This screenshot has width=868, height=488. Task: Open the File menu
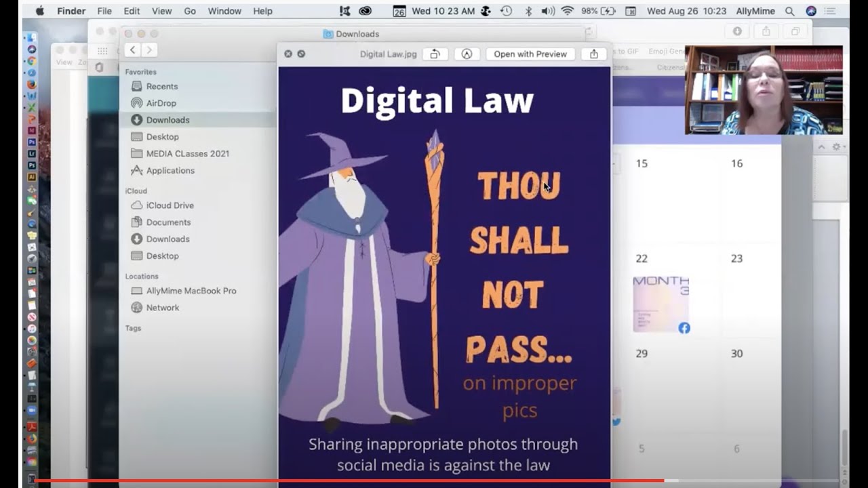click(x=104, y=11)
